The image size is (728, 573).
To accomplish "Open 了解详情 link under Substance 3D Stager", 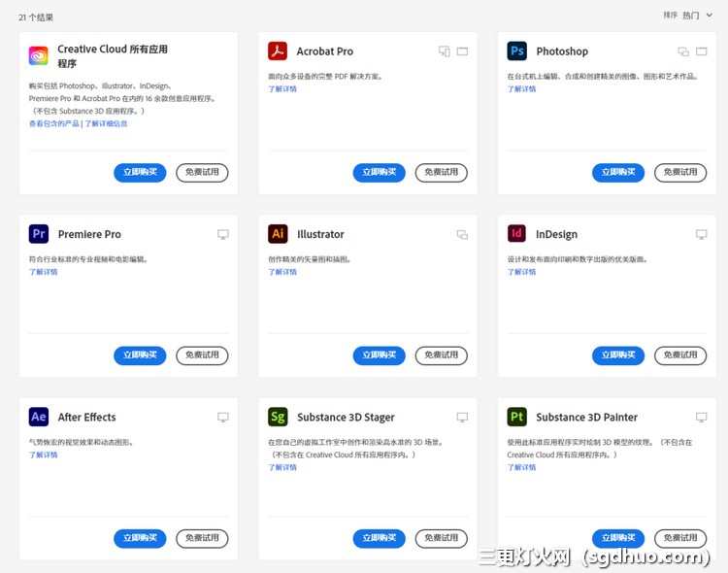I will pyautogui.click(x=282, y=467).
